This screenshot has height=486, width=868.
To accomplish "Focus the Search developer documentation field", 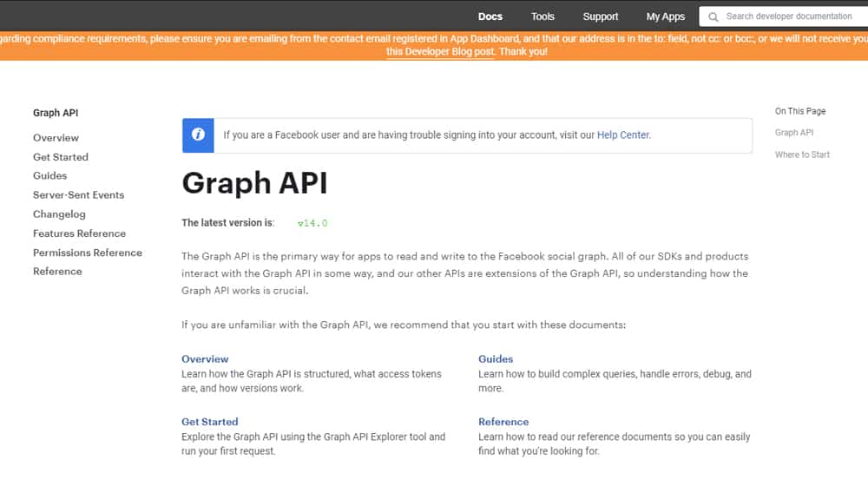I will [x=783, y=16].
